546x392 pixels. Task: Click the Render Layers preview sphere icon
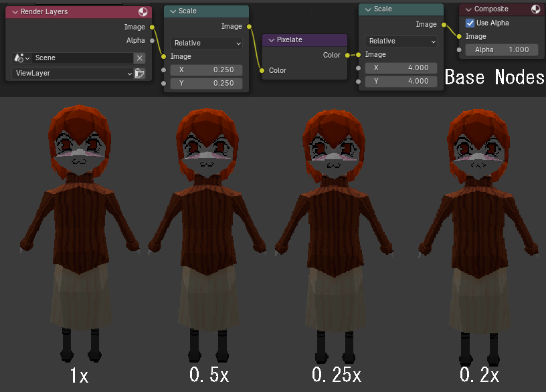click(143, 12)
